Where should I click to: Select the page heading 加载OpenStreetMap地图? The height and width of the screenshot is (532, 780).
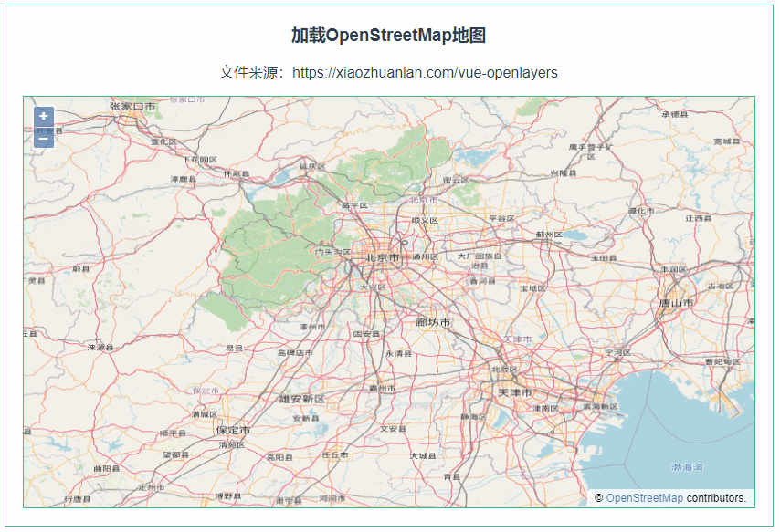[x=388, y=36]
